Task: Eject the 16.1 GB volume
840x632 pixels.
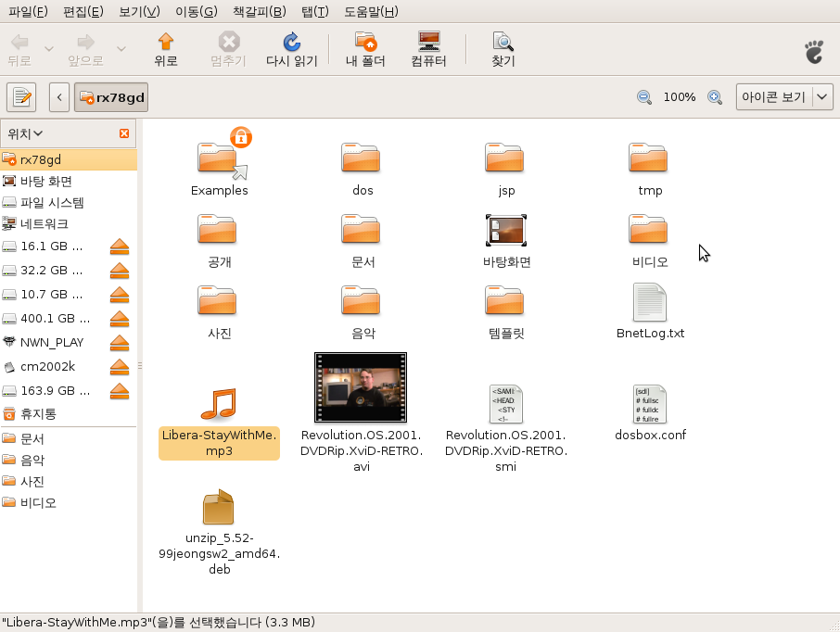Action: tap(120, 246)
